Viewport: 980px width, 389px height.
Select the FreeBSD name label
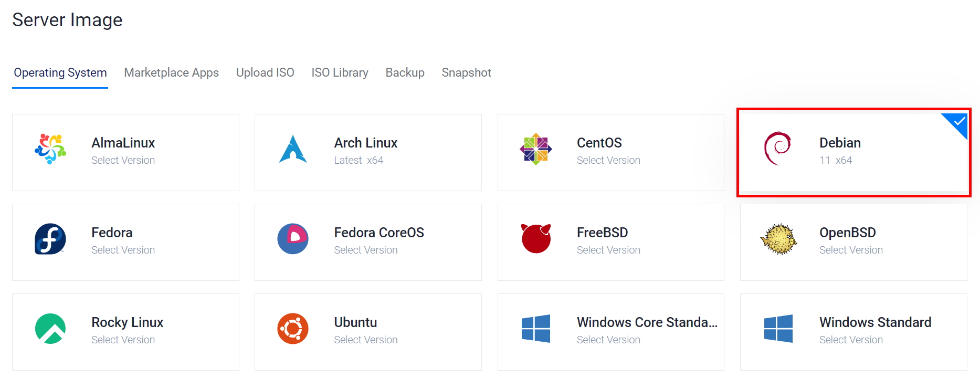point(602,233)
